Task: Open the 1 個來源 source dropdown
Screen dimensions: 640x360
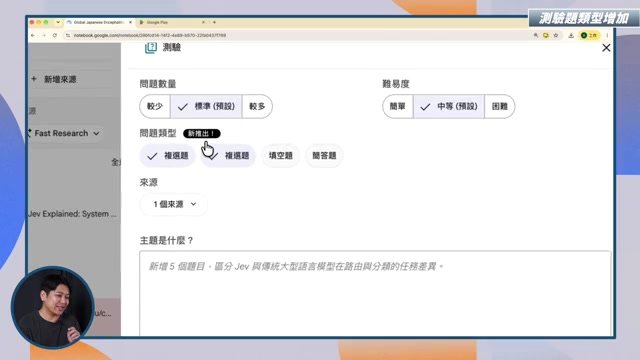Action: click(x=174, y=204)
